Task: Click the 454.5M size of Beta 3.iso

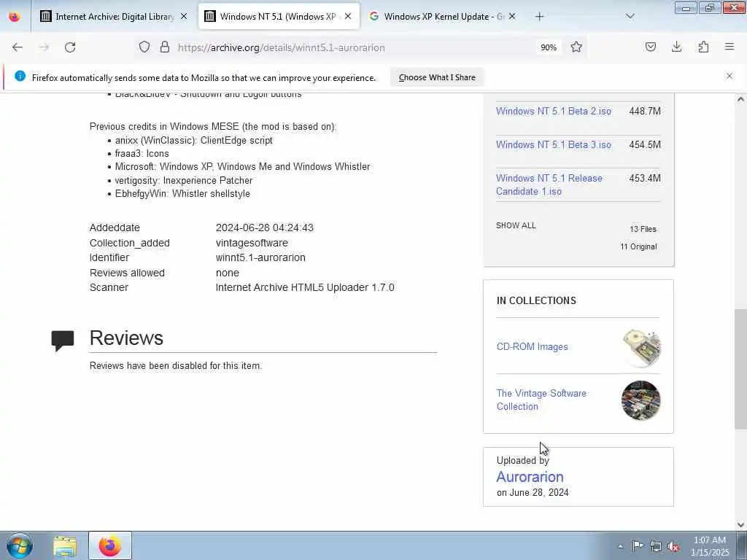Action: (645, 145)
